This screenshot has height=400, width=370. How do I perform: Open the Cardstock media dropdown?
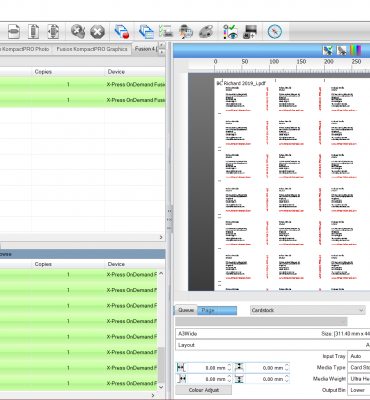307,310
